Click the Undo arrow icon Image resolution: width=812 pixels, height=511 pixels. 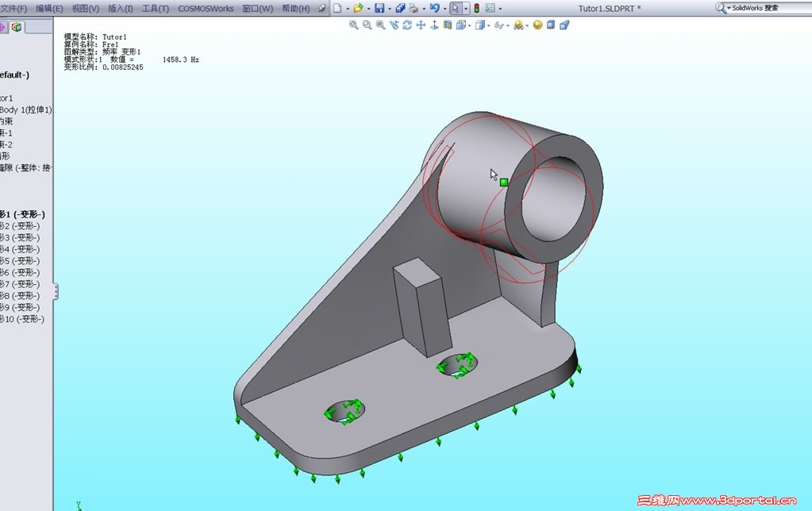[x=434, y=8]
